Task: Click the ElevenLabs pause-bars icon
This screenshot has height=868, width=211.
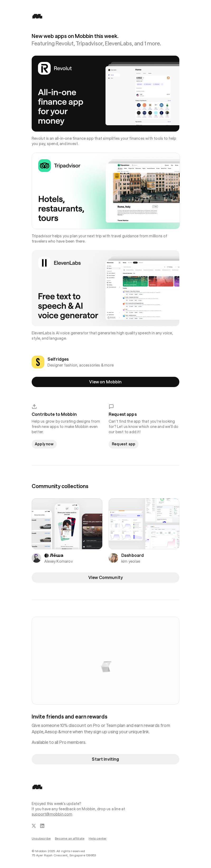Action: coord(44,263)
